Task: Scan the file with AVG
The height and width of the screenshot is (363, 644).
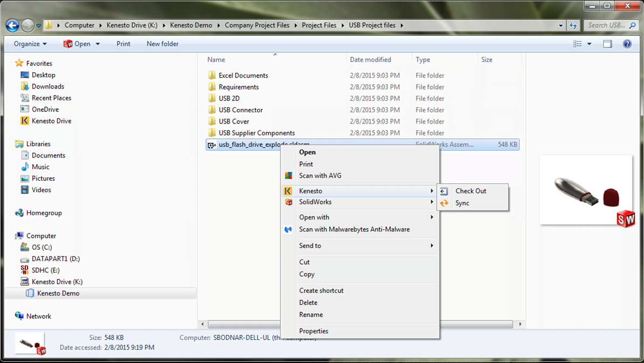Action: [x=319, y=175]
